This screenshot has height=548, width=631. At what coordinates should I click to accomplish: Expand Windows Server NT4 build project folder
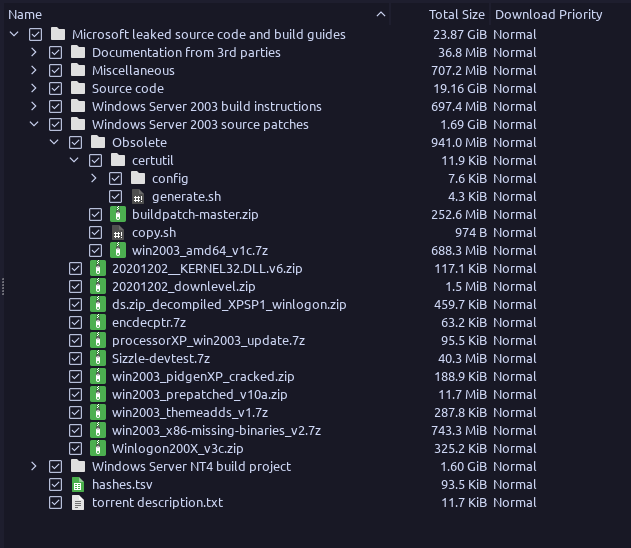click(34, 466)
